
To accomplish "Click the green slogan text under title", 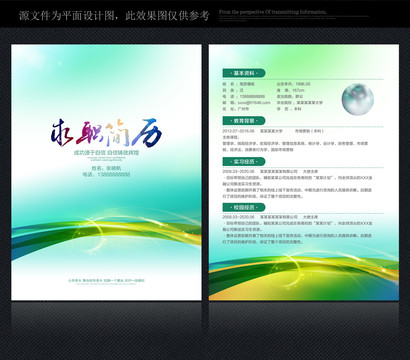I will pyautogui.click(x=106, y=153).
